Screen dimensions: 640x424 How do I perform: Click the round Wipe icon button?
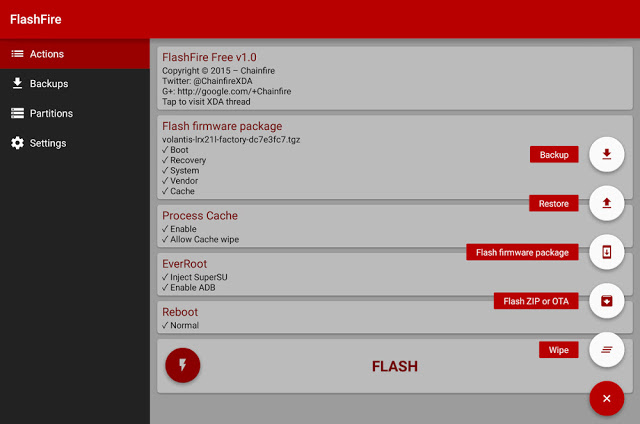tap(607, 350)
